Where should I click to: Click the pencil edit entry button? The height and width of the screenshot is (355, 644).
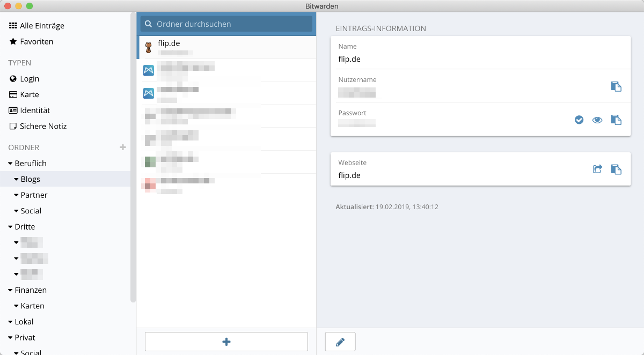[x=340, y=342]
